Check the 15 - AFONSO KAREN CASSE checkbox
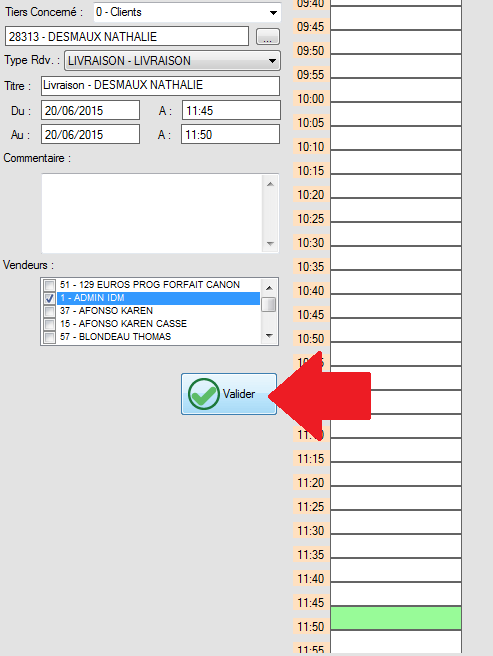This screenshot has width=493, height=656. (50, 324)
